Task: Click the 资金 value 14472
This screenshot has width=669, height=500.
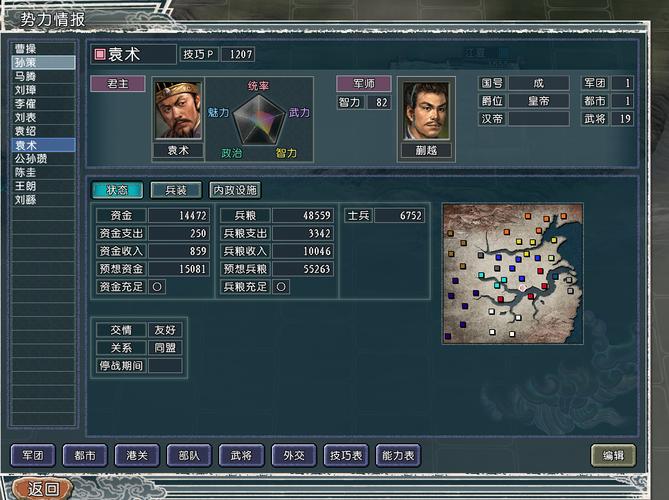Action: (179, 215)
